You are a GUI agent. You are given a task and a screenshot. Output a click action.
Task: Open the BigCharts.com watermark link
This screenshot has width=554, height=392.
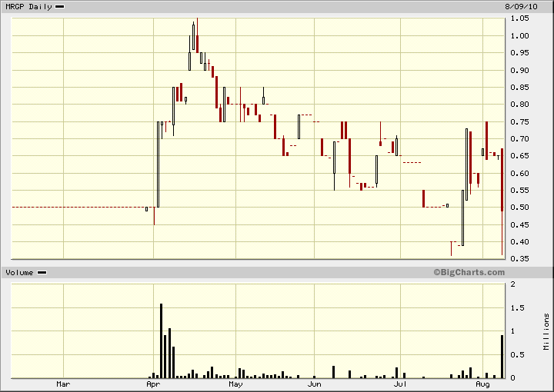click(469, 272)
